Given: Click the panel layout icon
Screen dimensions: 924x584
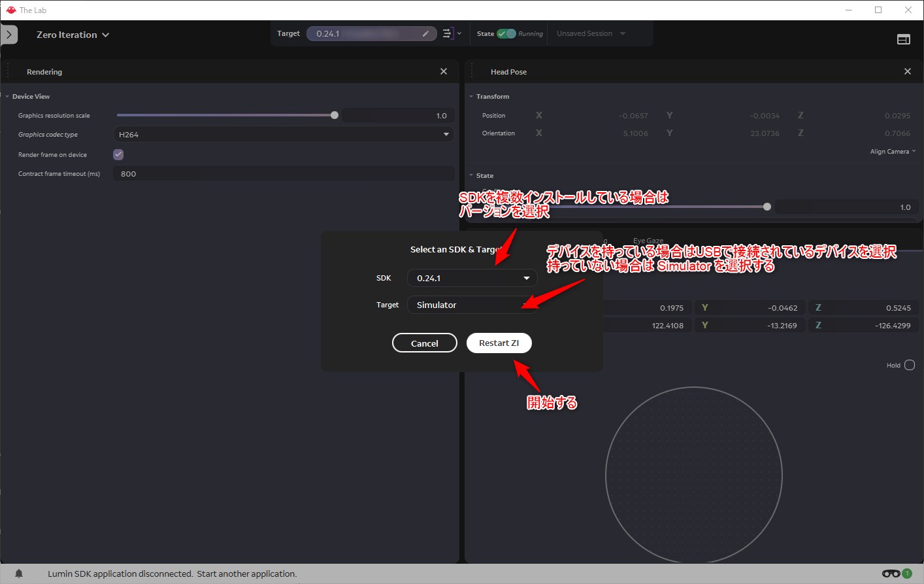Looking at the screenshot, I should pyautogui.click(x=903, y=39).
